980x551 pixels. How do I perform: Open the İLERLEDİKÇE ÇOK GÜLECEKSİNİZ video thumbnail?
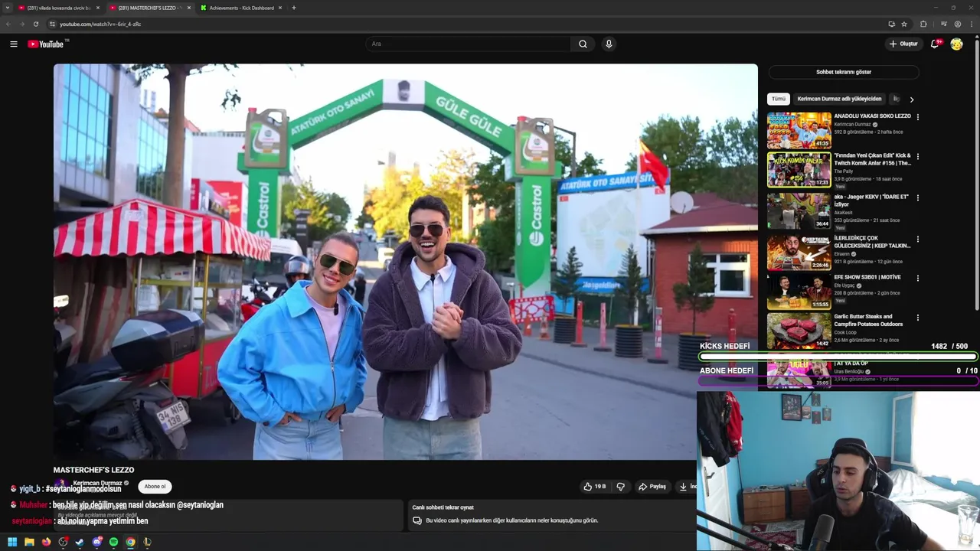click(799, 253)
